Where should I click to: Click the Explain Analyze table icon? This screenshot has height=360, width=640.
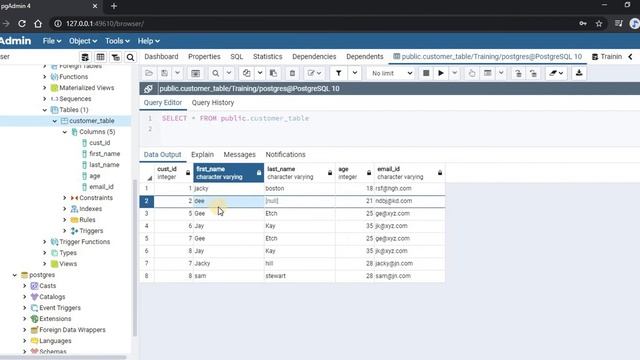tap(487, 73)
